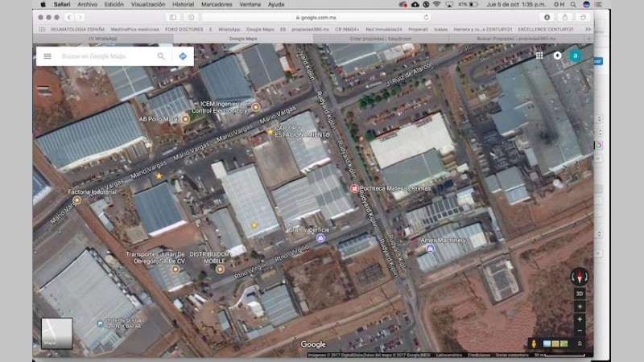Open the Archivo menu
Screen dimensions: 644x362
click(88, 5)
